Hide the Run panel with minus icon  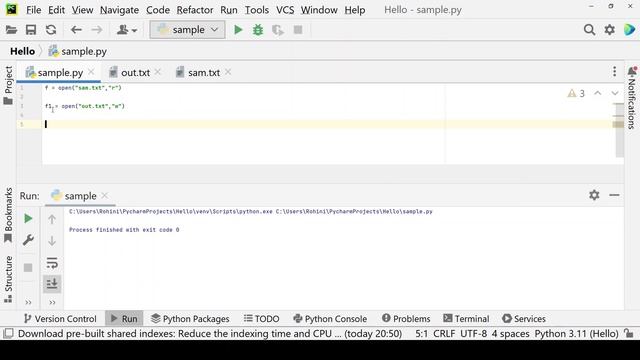click(614, 195)
